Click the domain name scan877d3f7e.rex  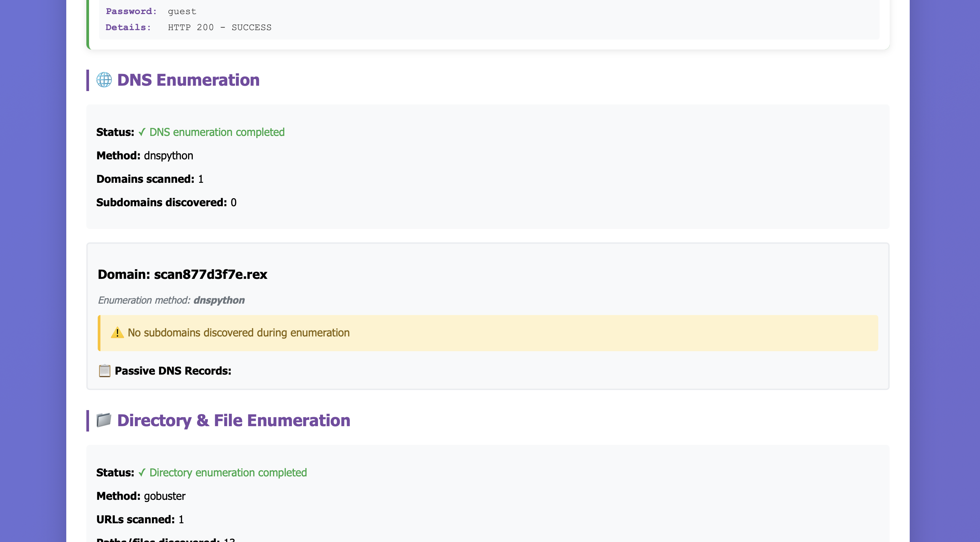click(x=211, y=274)
